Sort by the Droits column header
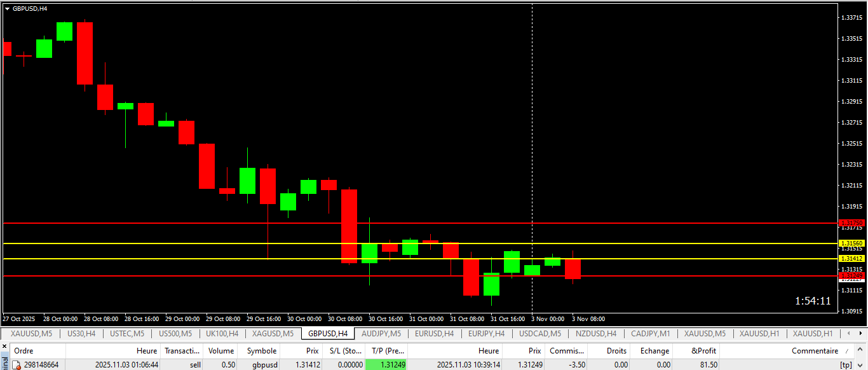868x370 pixels. point(609,351)
